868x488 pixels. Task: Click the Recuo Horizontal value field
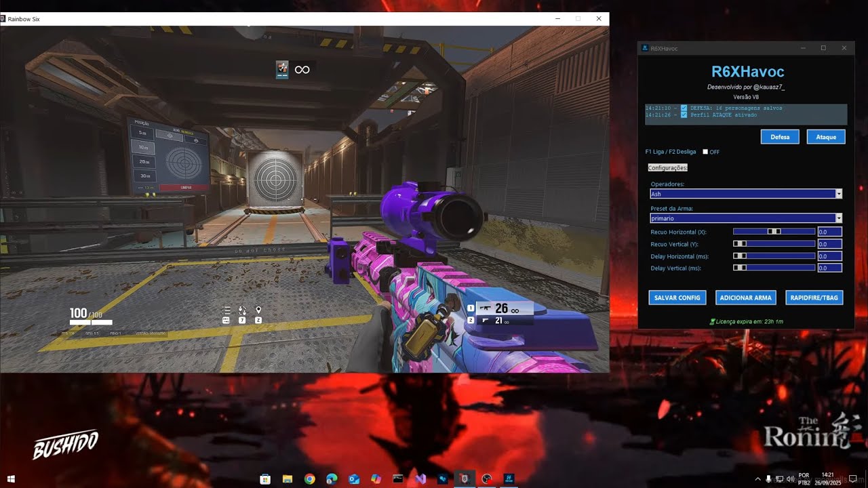(x=830, y=232)
